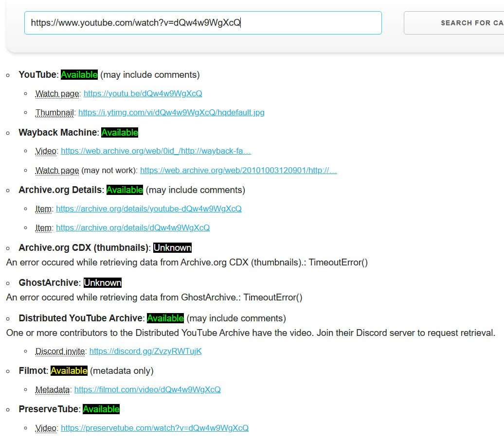Click the YouTube Available status badge
Screen dimensions: 504x438
tap(79, 74)
